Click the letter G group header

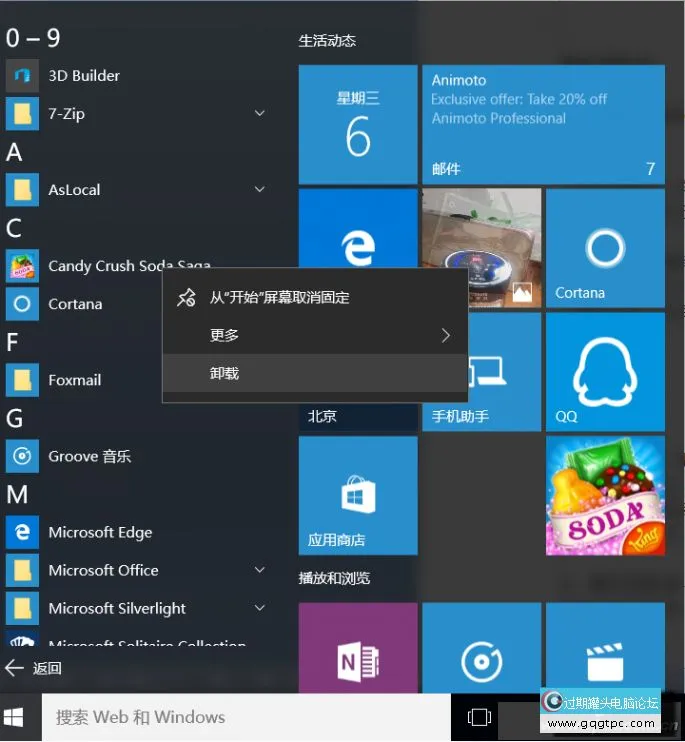[15, 418]
